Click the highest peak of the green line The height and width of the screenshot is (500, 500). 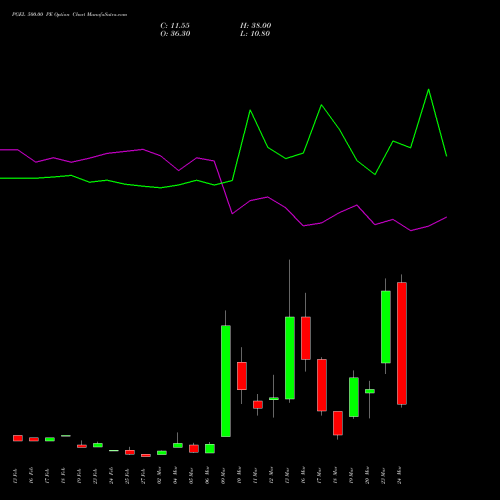pos(428,89)
